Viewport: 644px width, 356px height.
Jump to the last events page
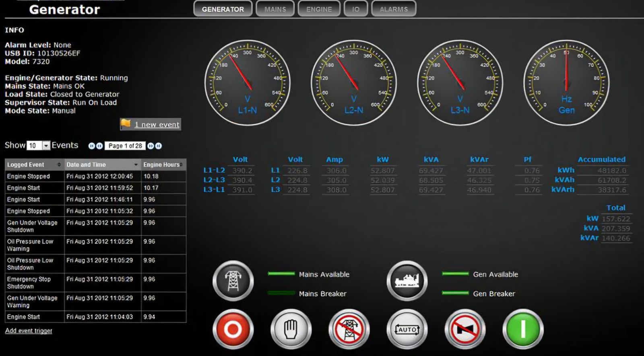pyautogui.click(x=159, y=146)
